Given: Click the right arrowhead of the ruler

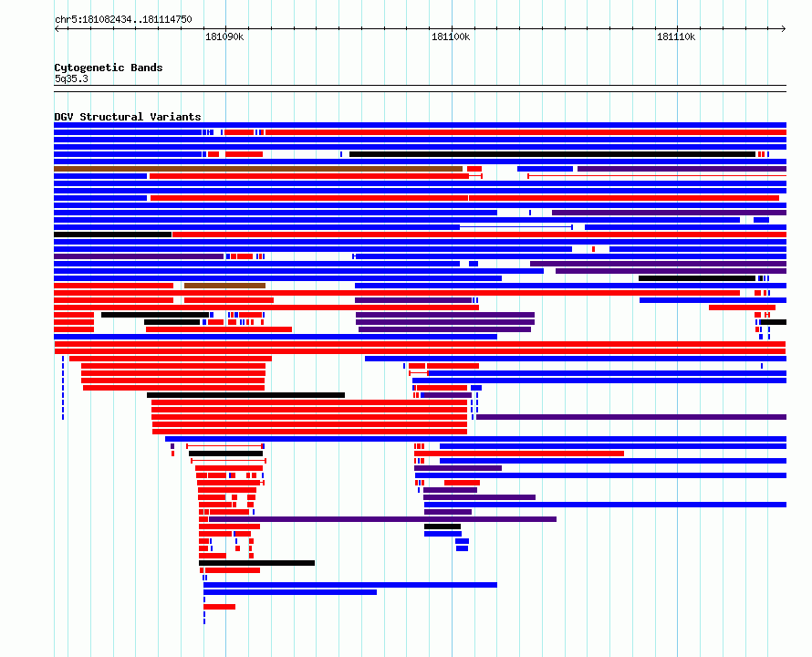Looking at the screenshot, I should [x=784, y=29].
